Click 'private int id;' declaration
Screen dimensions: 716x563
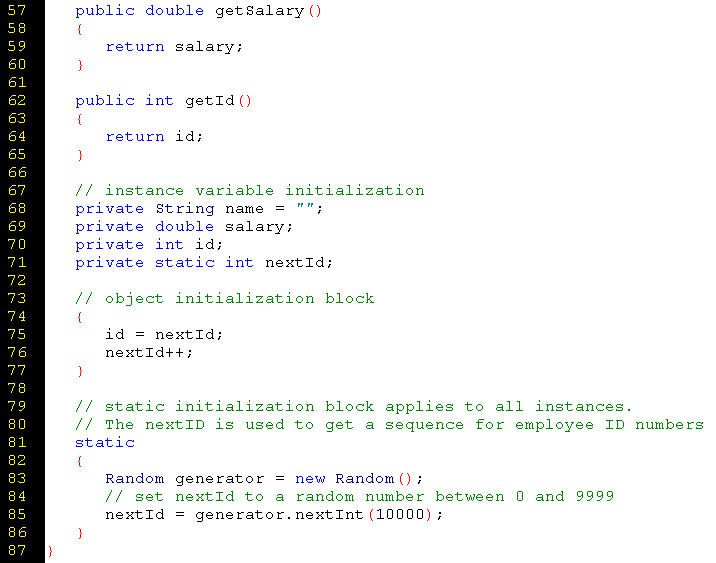pyautogui.click(x=149, y=244)
